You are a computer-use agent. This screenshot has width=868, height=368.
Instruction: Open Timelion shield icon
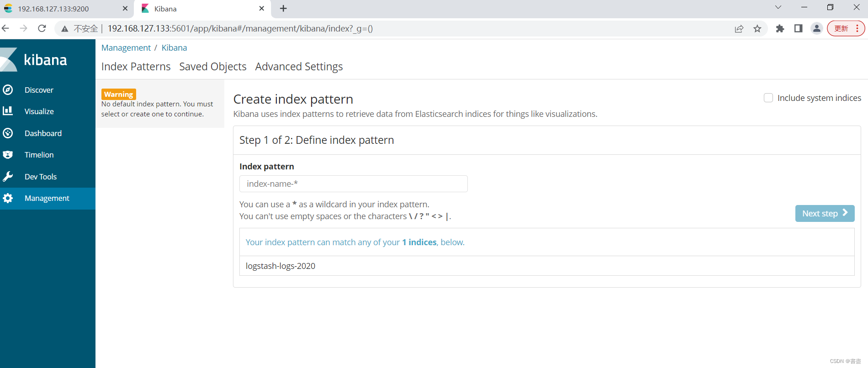tap(8, 155)
